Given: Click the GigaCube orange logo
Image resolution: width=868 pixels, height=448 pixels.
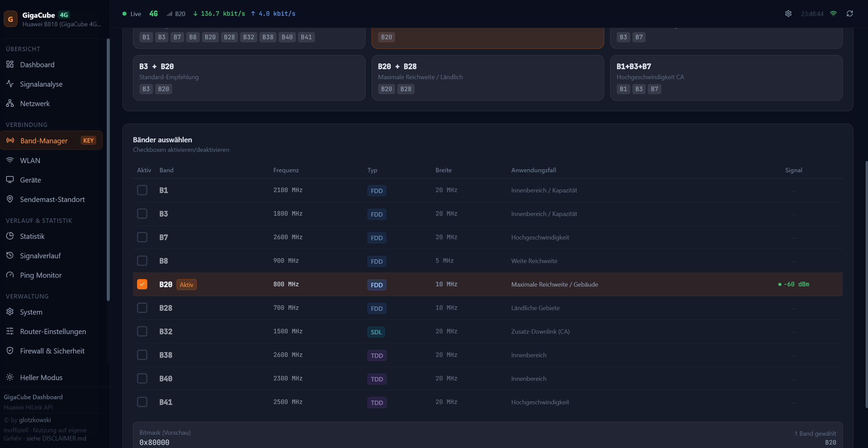Looking at the screenshot, I should click(11, 19).
